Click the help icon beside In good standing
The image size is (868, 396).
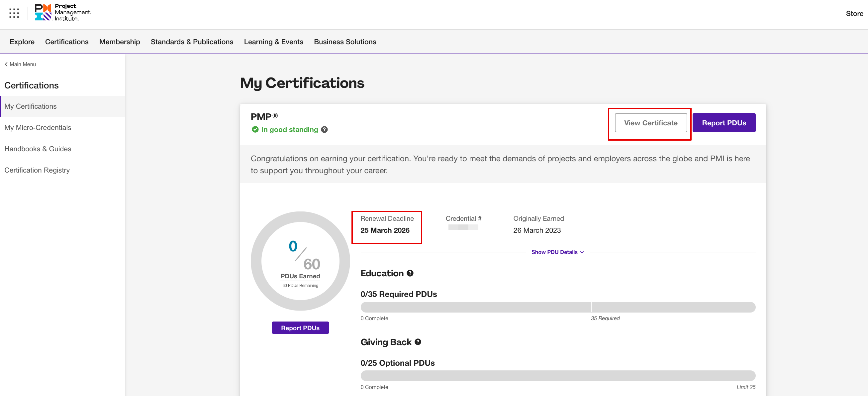324,130
